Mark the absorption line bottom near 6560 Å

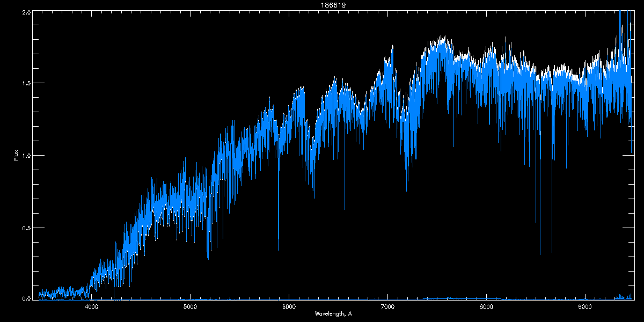tap(345, 209)
